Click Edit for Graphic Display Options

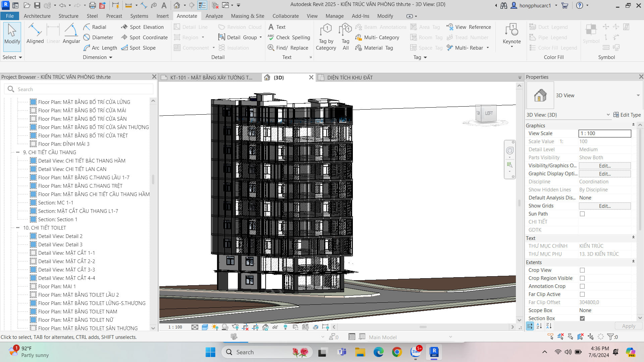(605, 174)
